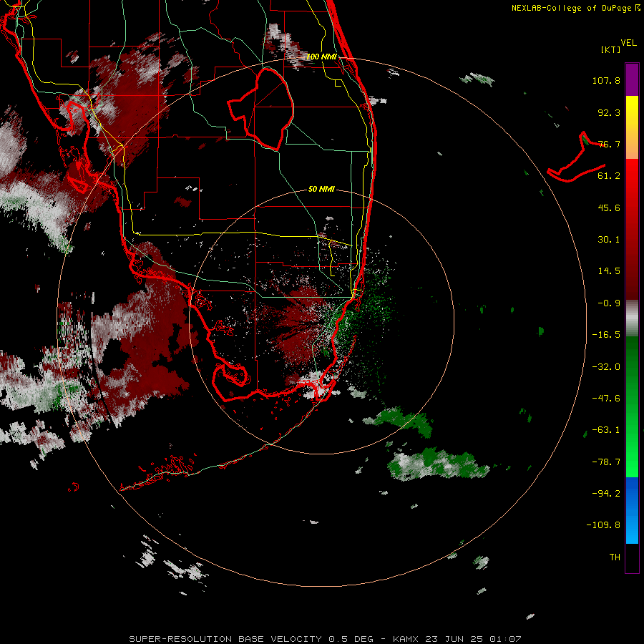Click the 92.3 scale value
This screenshot has height=644, width=644.
pyautogui.click(x=609, y=112)
